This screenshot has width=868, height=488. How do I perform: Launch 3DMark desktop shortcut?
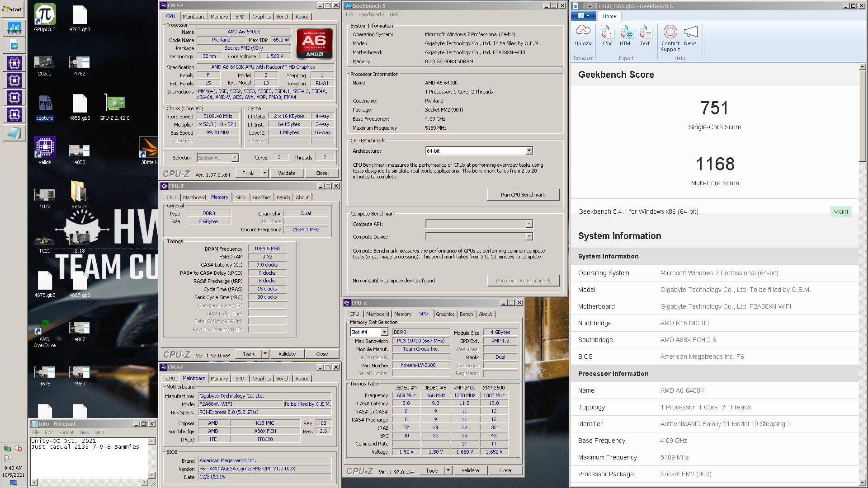pos(149,151)
